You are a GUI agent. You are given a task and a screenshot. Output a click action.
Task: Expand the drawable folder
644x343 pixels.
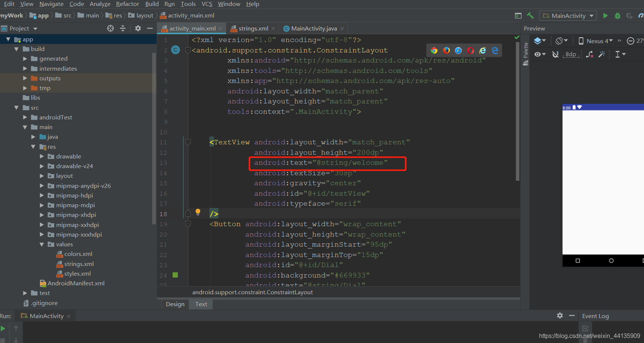[42, 156]
